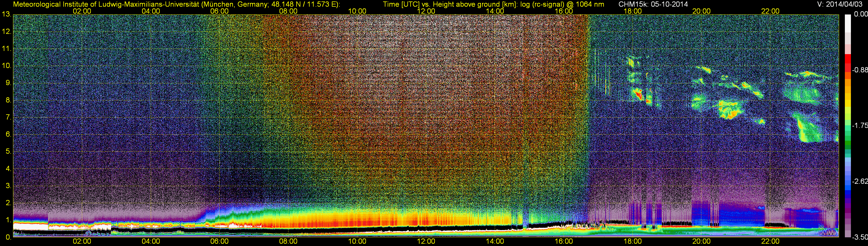Click the 22:00 label on the top time axis
Viewport: 868px width, 246px height.
tap(770, 11)
